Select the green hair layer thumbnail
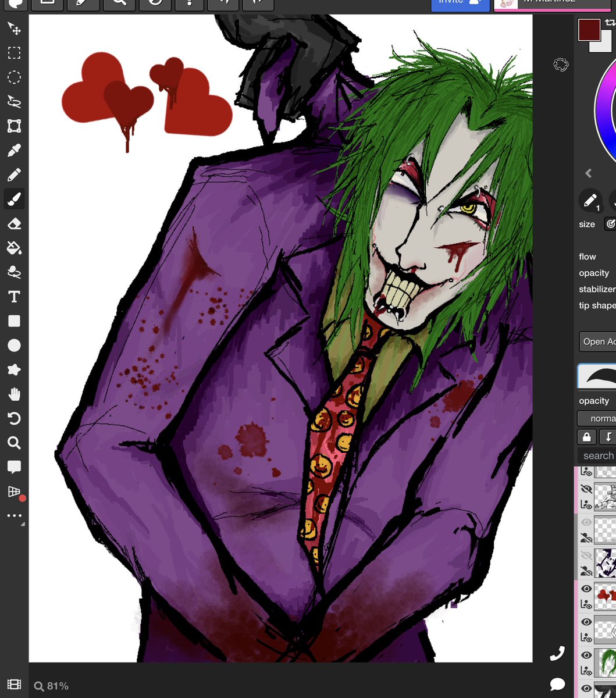Image resolution: width=616 pixels, height=698 pixels. [x=606, y=662]
